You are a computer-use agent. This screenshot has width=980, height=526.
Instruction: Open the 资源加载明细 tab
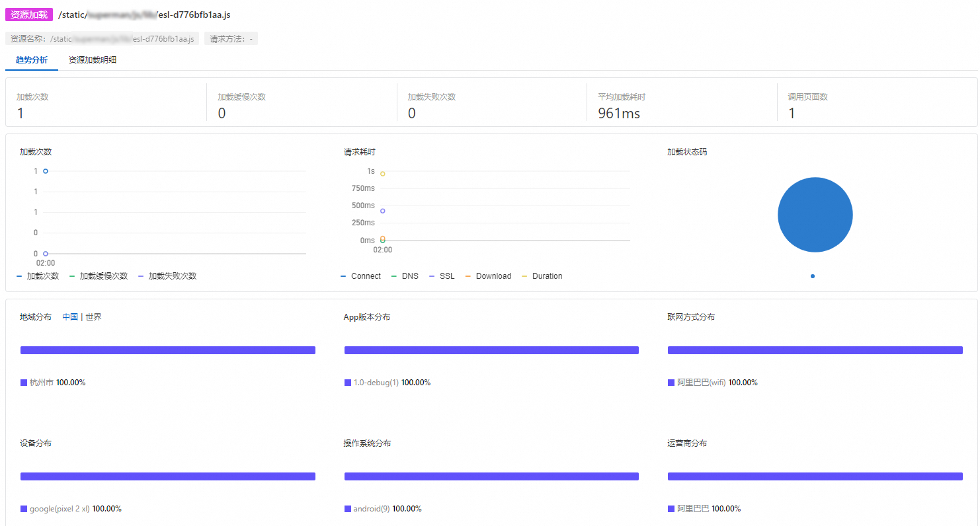coord(93,60)
